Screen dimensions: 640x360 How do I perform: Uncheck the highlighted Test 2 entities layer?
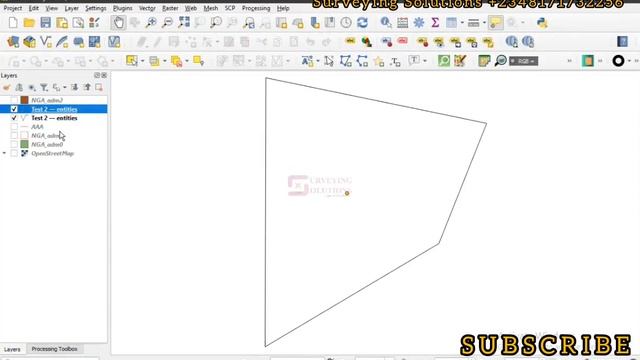tap(14, 109)
